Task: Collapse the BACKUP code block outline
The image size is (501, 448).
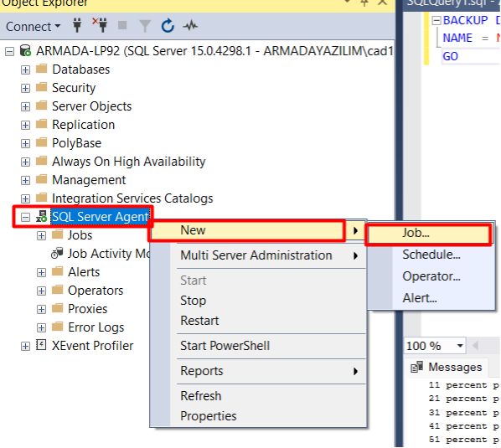Action: (x=436, y=20)
